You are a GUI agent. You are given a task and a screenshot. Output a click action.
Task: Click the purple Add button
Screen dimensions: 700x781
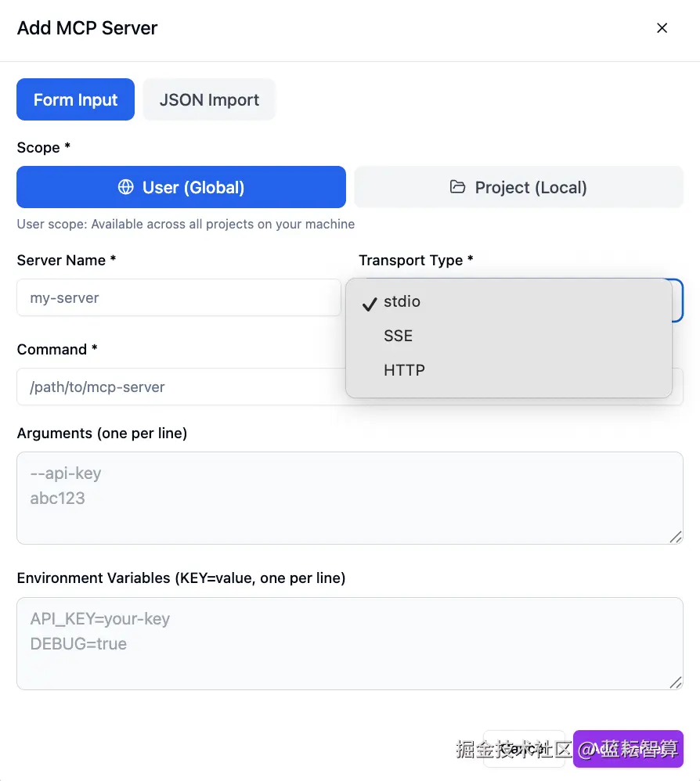(628, 749)
